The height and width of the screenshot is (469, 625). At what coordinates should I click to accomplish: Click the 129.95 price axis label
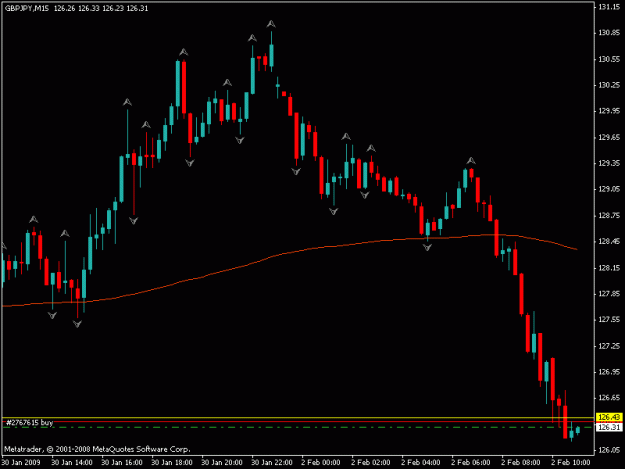tap(609, 111)
